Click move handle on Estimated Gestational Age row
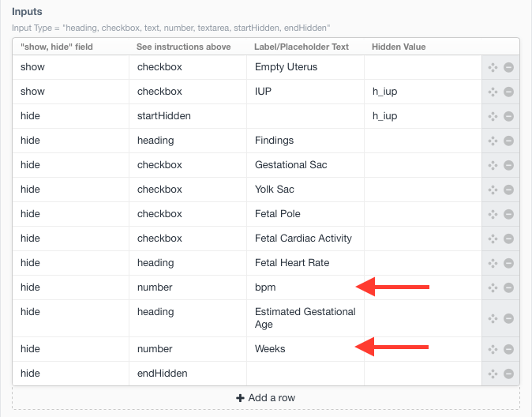Image resolution: width=532 pixels, height=417 pixels. coord(493,318)
